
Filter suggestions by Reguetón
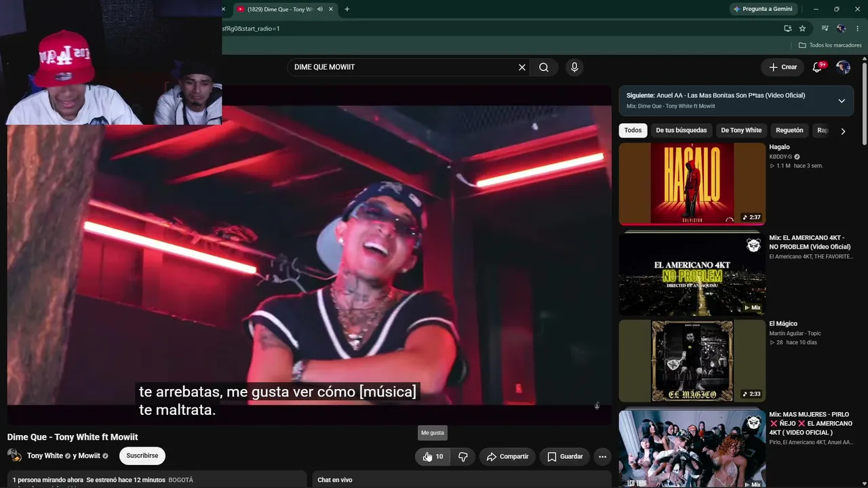(x=789, y=130)
